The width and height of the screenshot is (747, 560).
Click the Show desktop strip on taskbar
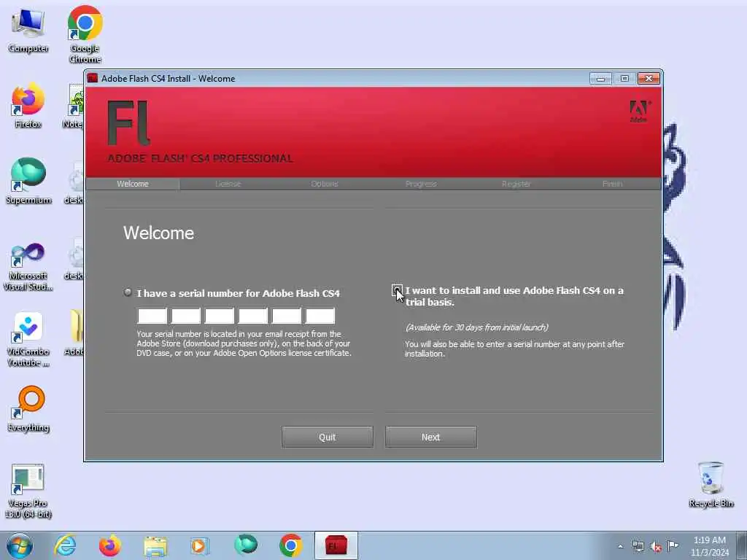pyautogui.click(x=741, y=545)
